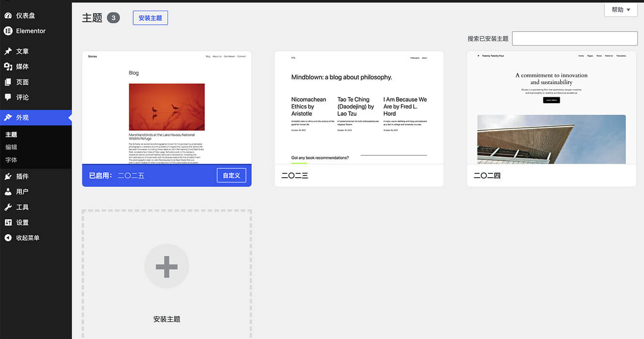Viewport: 644px width, 339px height.
Task: Click the media icon beside 媒体
Action: pos(8,66)
